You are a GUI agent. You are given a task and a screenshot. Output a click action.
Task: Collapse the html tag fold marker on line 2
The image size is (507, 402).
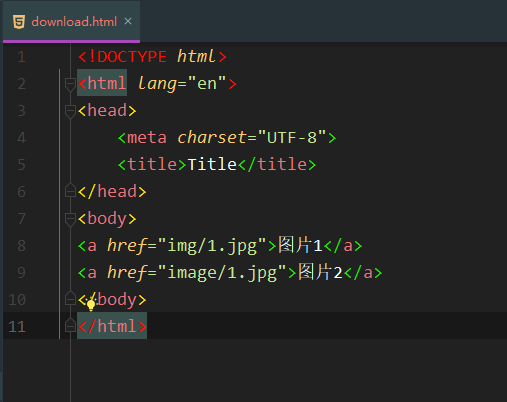click(70, 84)
